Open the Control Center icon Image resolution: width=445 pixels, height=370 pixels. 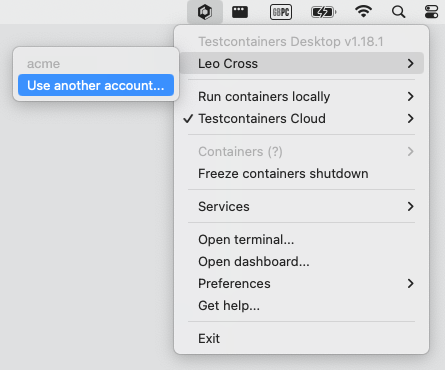pyautogui.click(x=431, y=12)
